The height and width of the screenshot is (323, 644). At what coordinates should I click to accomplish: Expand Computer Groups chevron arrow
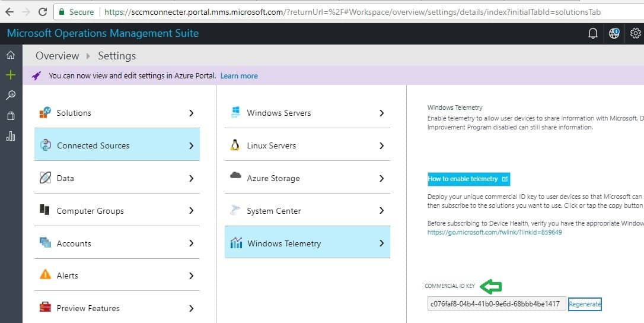[191, 210]
